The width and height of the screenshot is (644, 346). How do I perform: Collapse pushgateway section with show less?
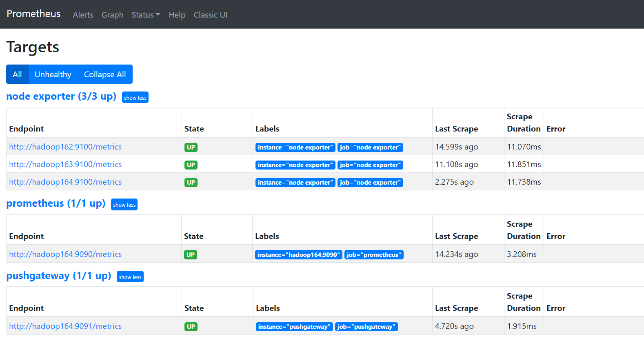pyautogui.click(x=130, y=277)
